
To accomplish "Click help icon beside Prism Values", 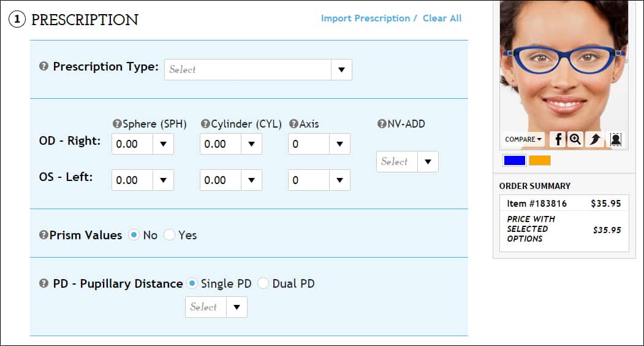I will [x=44, y=235].
